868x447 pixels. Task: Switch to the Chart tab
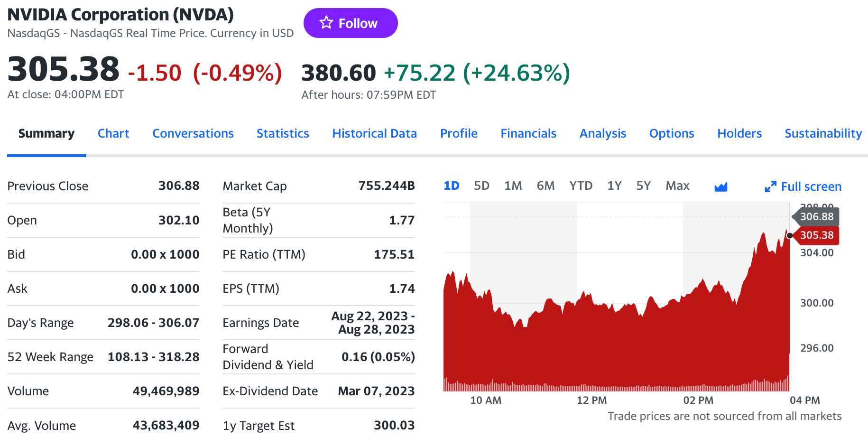[x=113, y=134]
